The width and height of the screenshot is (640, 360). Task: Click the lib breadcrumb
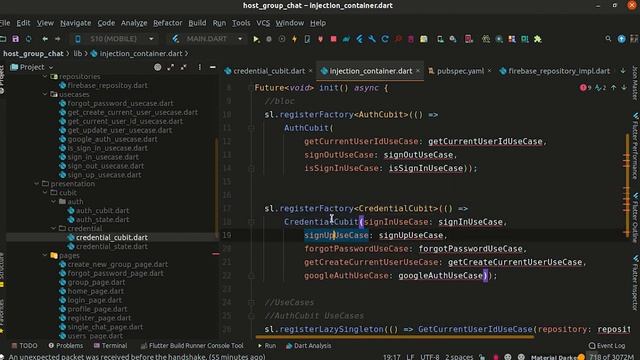(x=78, y=53)
